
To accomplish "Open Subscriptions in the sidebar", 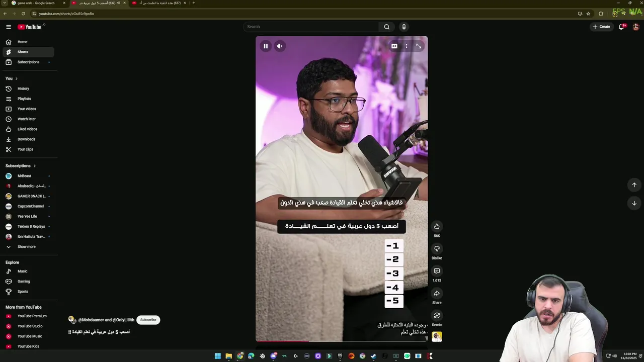I will 28,62.
